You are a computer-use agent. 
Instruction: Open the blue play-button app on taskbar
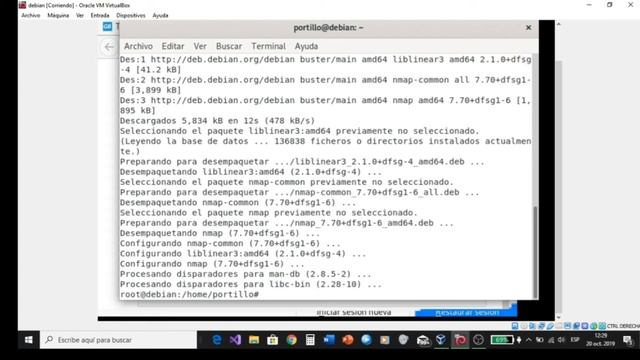(x=366, y=340)
